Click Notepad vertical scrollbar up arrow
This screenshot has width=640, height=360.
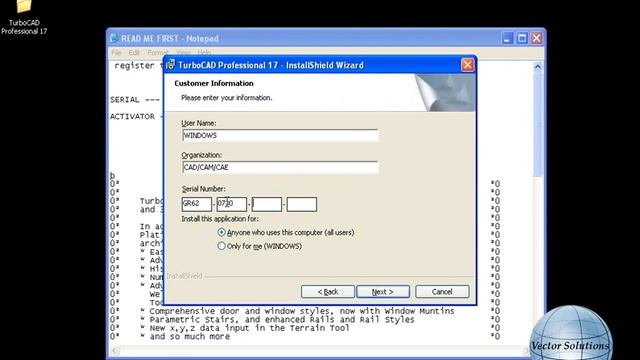tap(538, 67)
